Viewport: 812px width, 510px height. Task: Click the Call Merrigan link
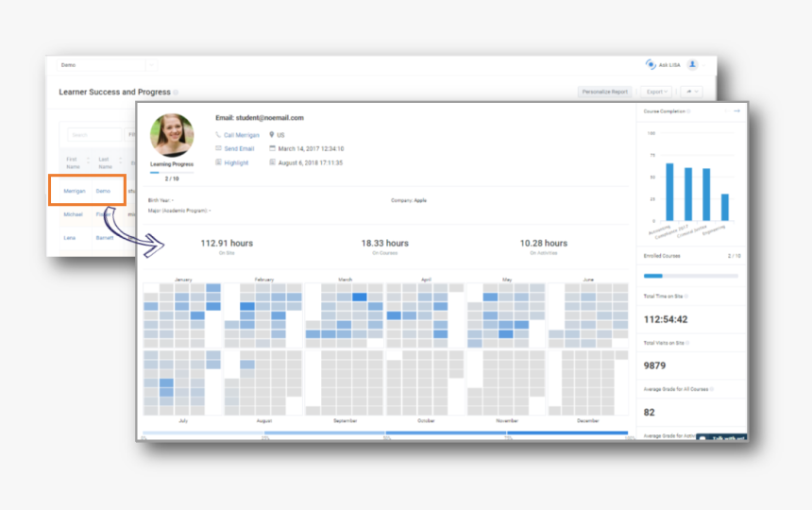[x=241, y=135]
